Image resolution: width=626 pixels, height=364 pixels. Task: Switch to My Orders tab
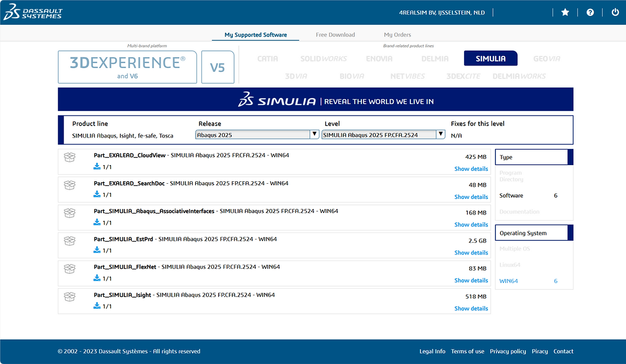coord(398,35)
